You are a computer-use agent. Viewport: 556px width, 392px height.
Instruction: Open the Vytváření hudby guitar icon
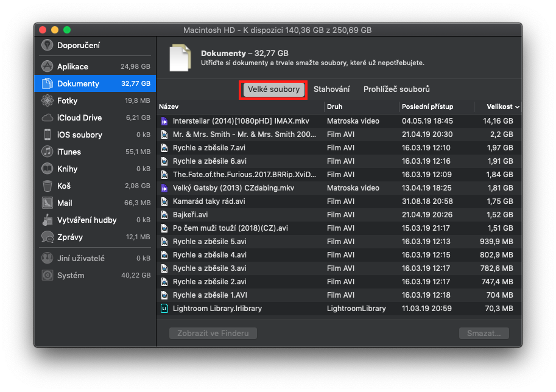point(47,220)
